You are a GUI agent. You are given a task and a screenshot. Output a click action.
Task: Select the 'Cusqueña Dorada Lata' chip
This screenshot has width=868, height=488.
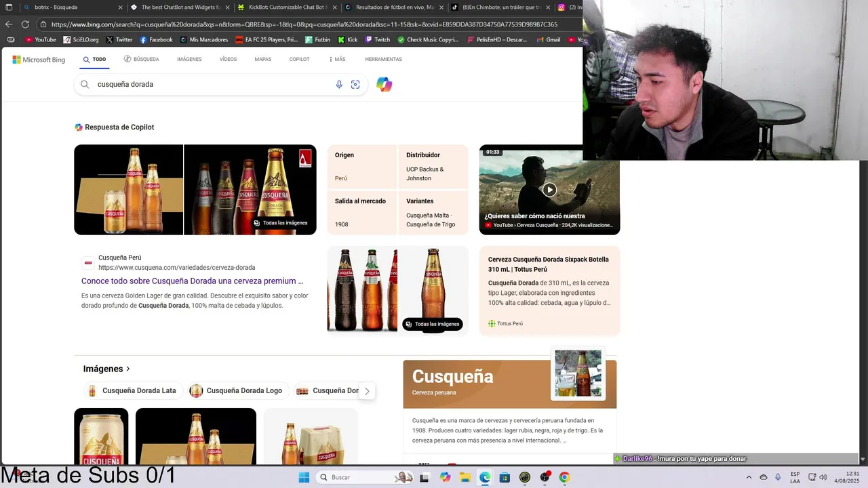[x=133, y=391]
